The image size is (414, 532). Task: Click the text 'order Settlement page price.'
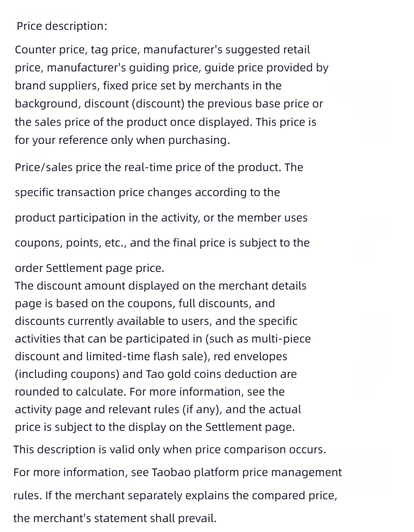89,268
